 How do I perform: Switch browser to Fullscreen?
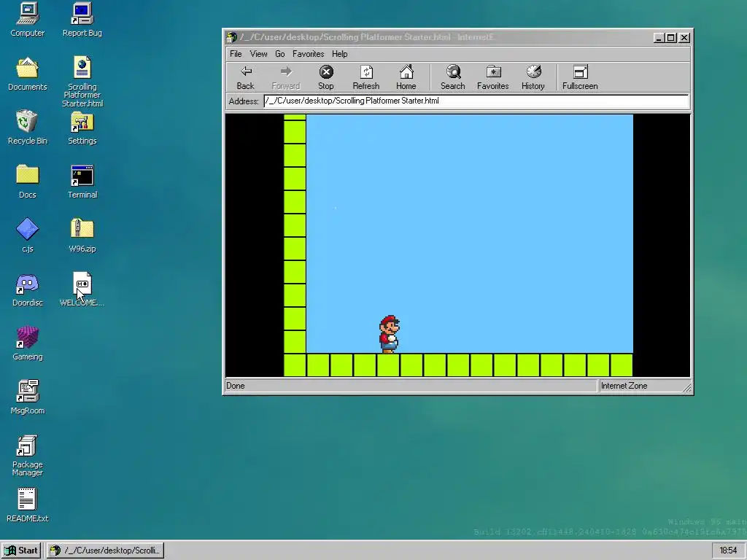(x=580, y=77)
